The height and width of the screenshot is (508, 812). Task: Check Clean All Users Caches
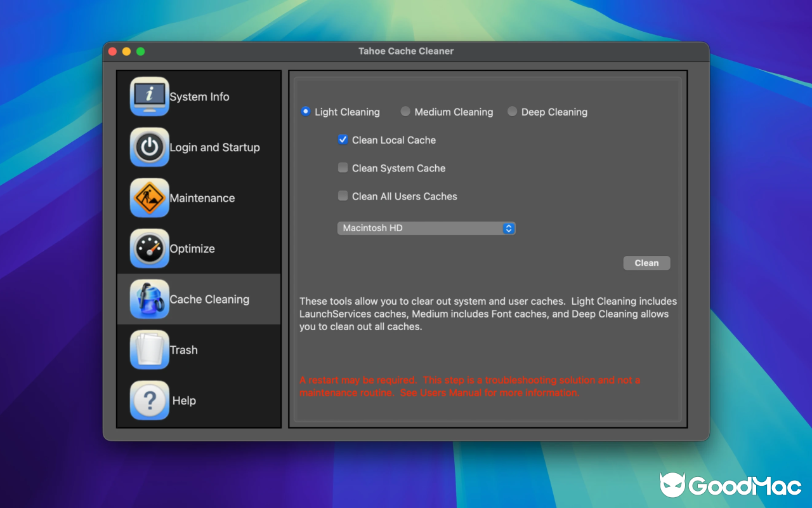(343, 196)
